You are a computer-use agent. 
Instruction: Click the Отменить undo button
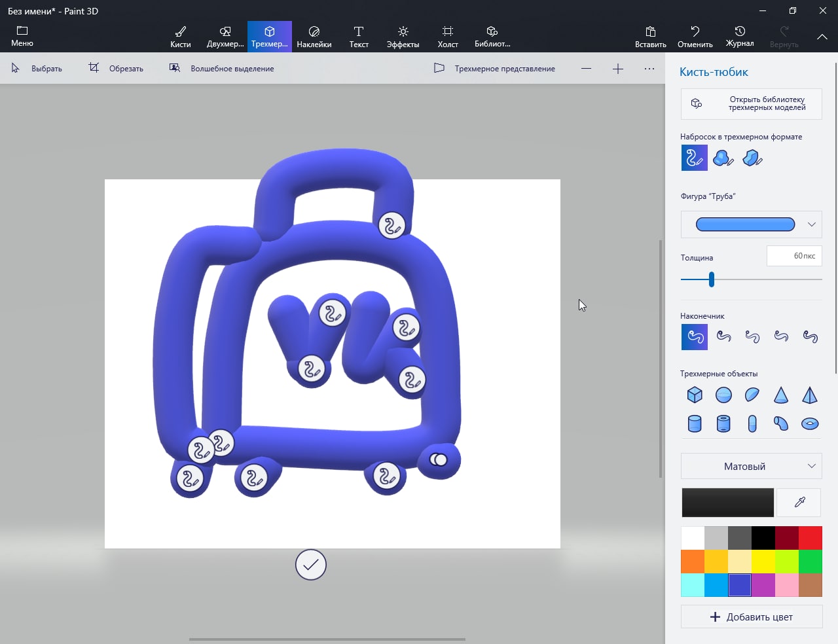tap(695, 37)
